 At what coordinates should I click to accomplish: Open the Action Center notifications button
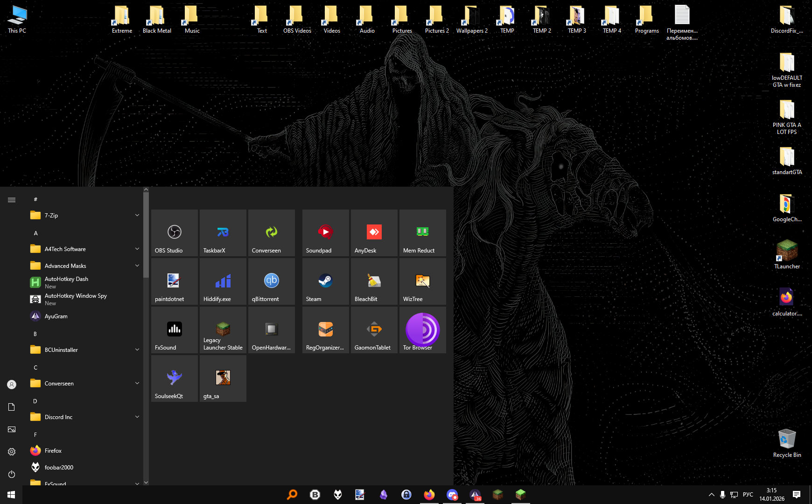pyautogui.click(x=797, y=495)
